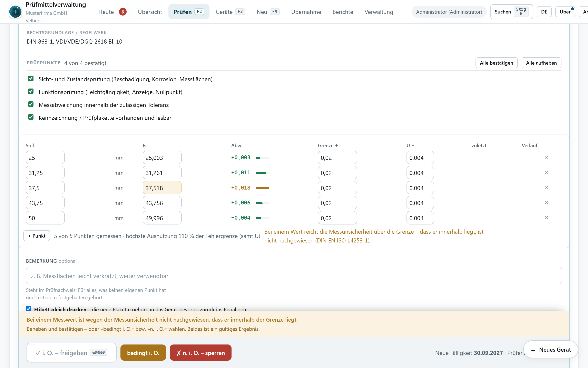Click the Ist field 25,003
The width and height of the screenshot is (588, 368).
162,157
